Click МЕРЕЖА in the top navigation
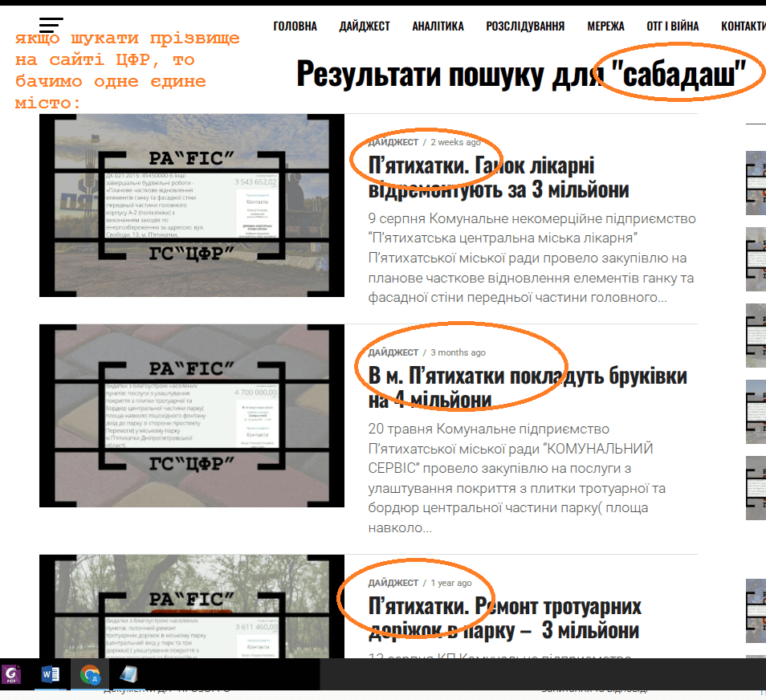The image size is (766, 700). click(x=605, y=26)
